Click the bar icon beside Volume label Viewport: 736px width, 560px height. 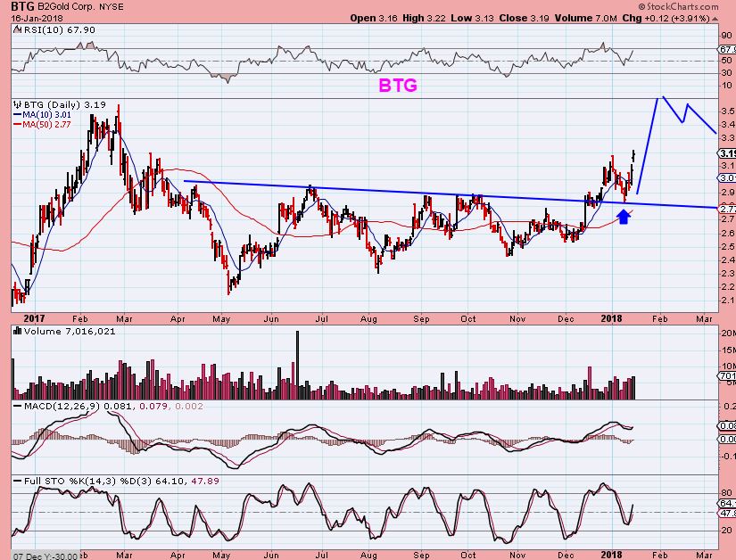coord(18,331)
